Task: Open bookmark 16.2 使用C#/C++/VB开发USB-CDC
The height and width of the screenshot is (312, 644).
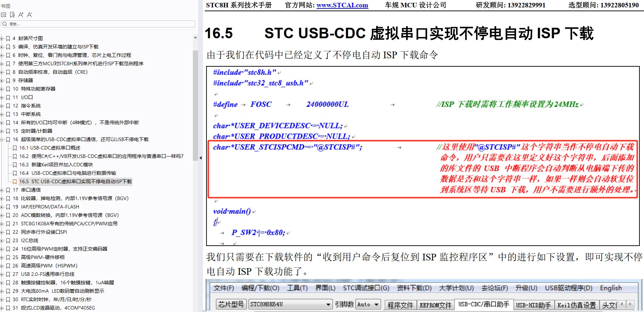Action: (101, 156)
